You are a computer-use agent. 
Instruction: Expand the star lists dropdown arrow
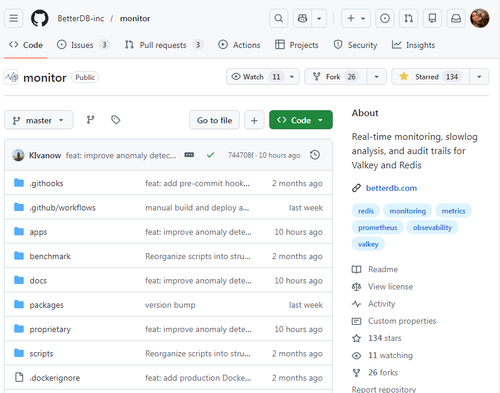point(479,77)
